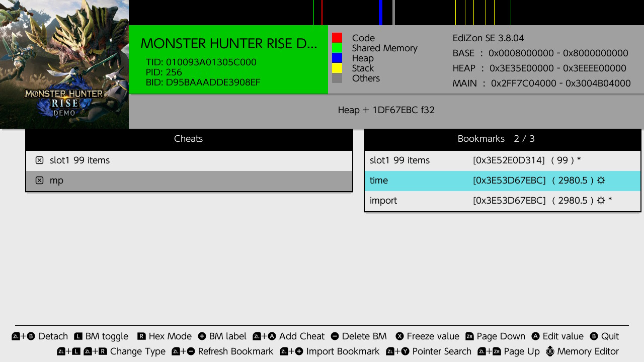The width and height of the screenshot is (644, 362).
Task: Click the Refresh Bookmark hint label
Action: [x=236, y=351]
